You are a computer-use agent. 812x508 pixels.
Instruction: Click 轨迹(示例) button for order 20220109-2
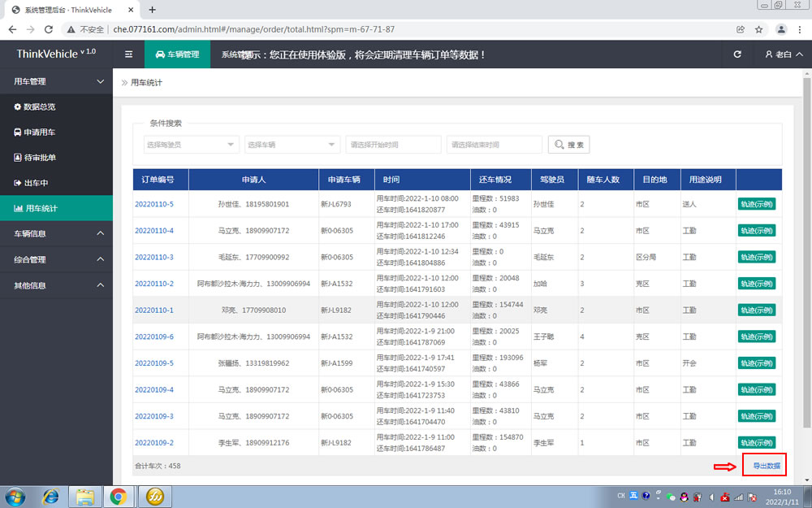pyautogui.click(x=757, y=443)
